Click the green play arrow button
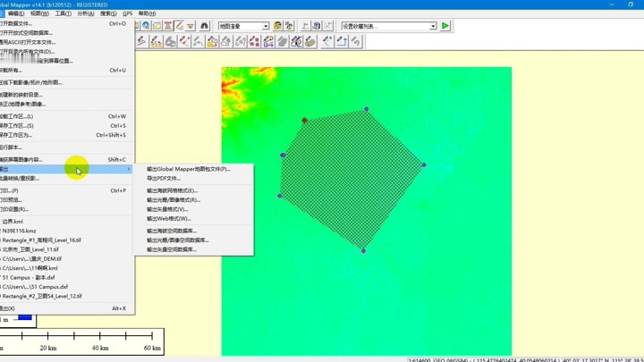 (445, 26)
